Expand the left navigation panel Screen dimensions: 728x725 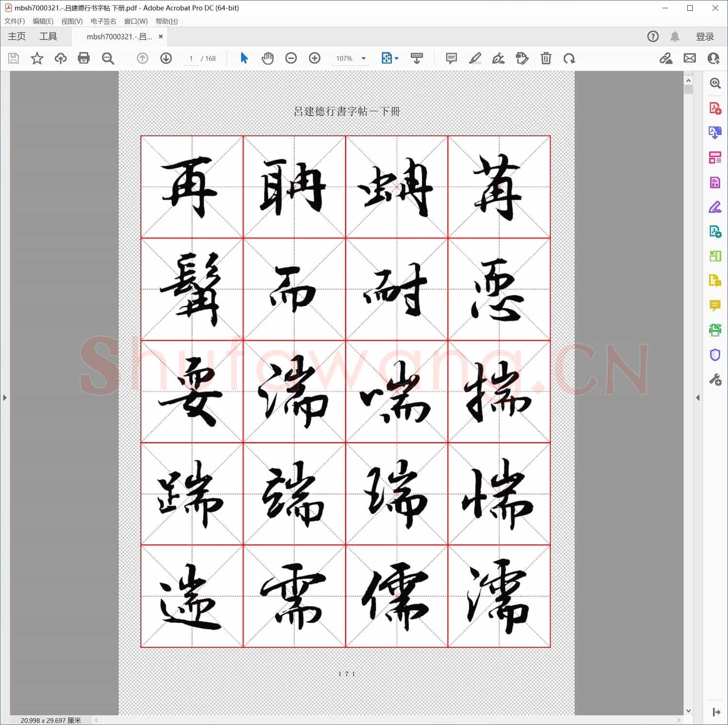[4, 397]
